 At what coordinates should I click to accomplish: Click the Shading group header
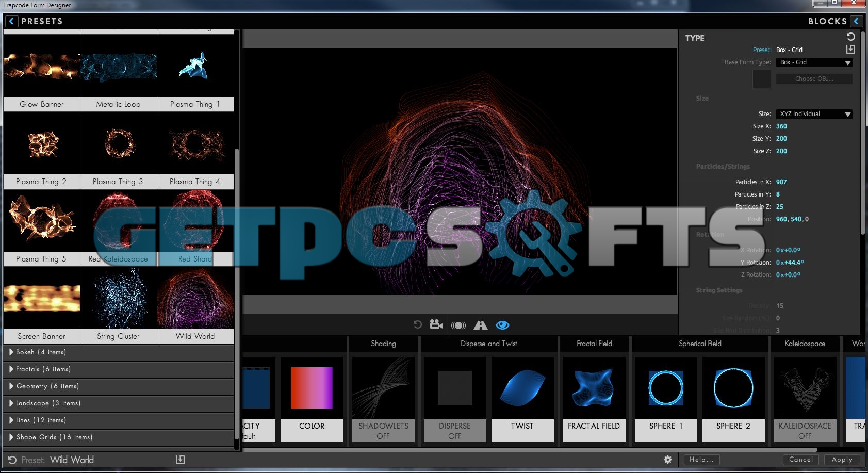[383, 344]
